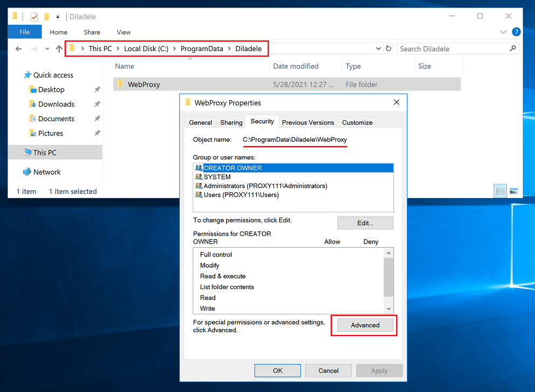
Task: Click the permissions list scroll-up arrow
Action: [x=388, y=253]
